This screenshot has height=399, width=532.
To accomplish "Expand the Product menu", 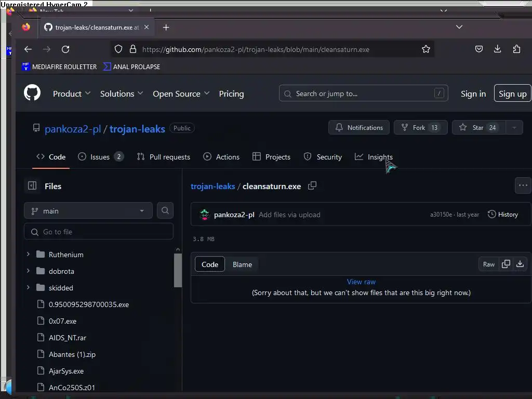I will click(x=72, y=94).
